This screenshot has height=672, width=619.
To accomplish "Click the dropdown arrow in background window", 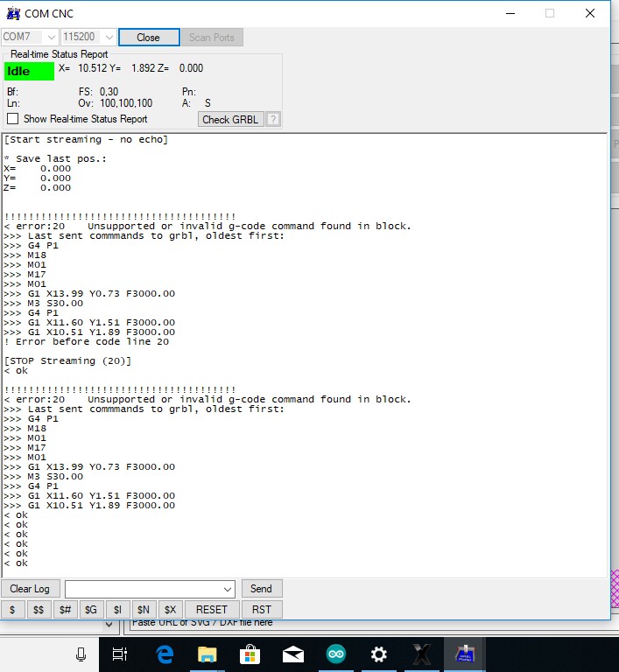I will [x=109, y=625].
